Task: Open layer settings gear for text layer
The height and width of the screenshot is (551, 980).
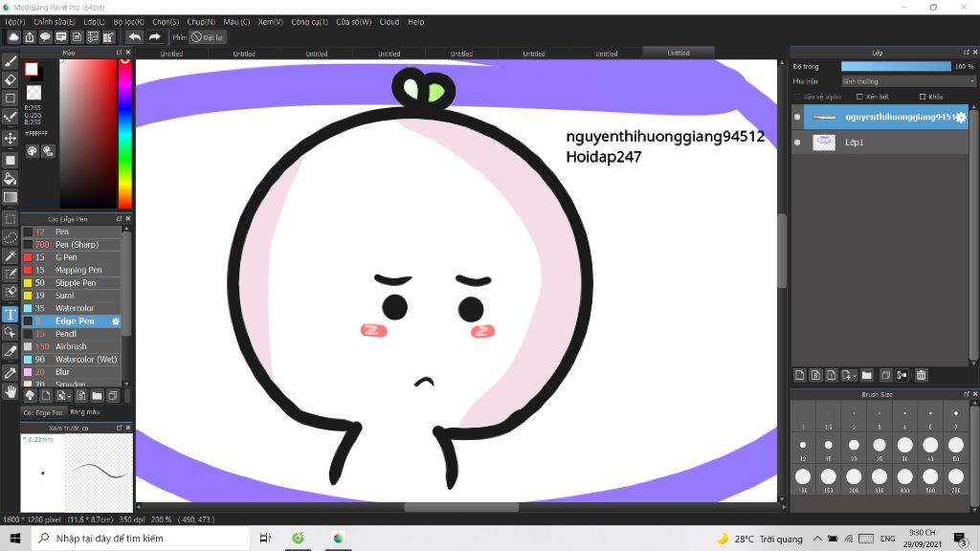Action: coord(961,117)
